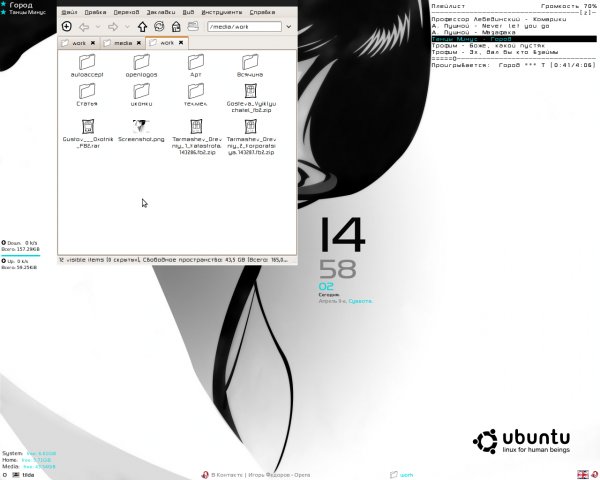Click the /media/work address field
Viewport: 600px width, 480px height.
pos(243,26)
